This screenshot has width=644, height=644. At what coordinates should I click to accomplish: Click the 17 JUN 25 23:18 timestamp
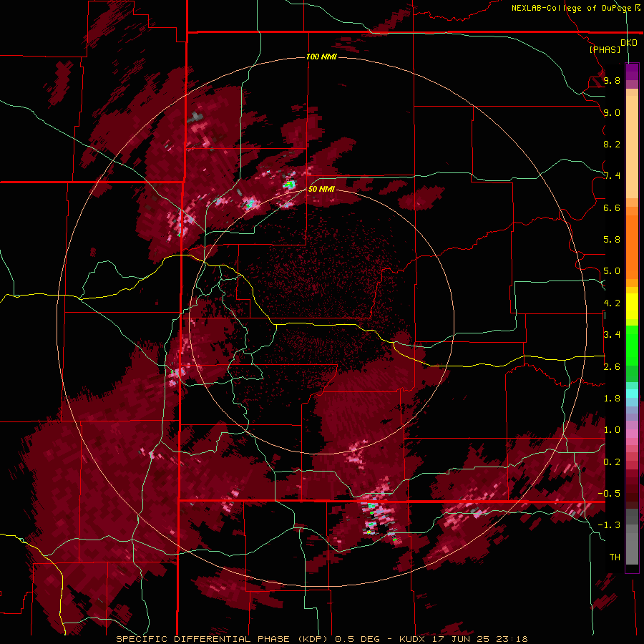[479, 639]
